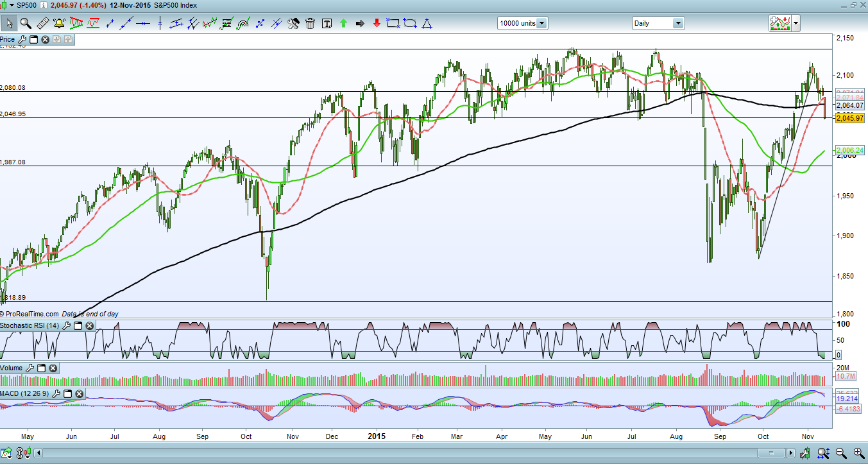Maximize the Stochastic RSI panel

[x=78, y=326]
